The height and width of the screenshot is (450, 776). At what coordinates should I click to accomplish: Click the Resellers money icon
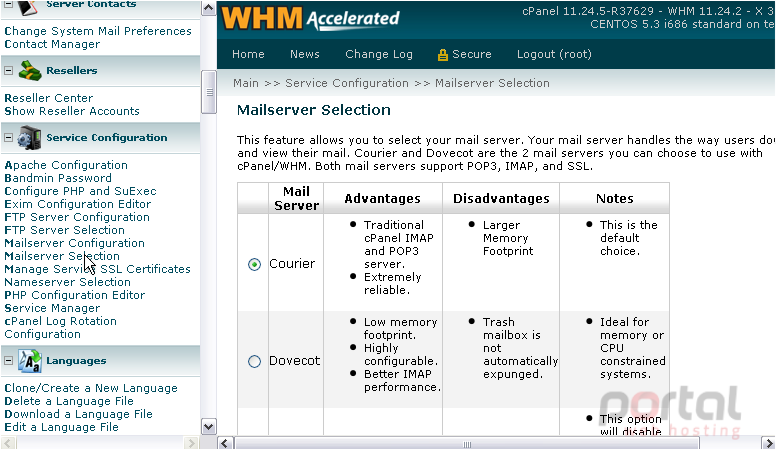(x=30, y=71)
